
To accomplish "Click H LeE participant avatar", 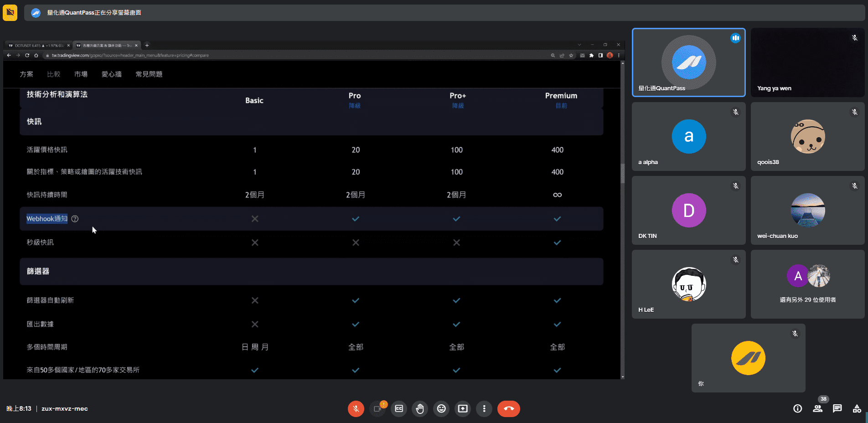I will pos(689,284).
